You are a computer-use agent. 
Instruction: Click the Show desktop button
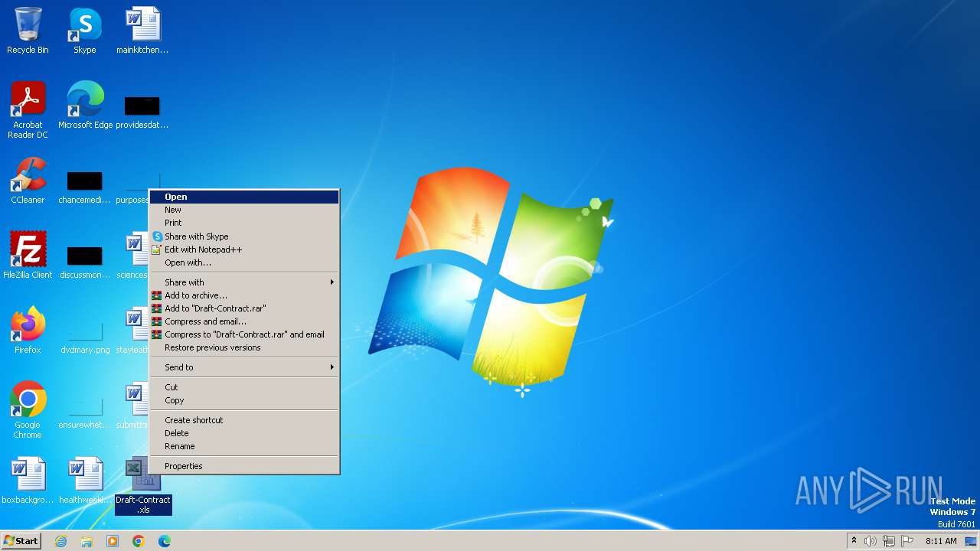[971, 541]
